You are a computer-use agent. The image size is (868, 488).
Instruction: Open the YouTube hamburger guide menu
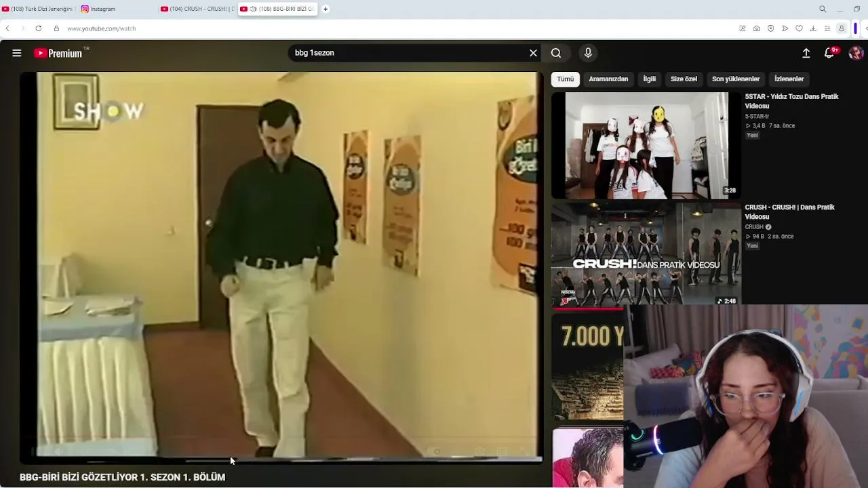tap(17, 53)
